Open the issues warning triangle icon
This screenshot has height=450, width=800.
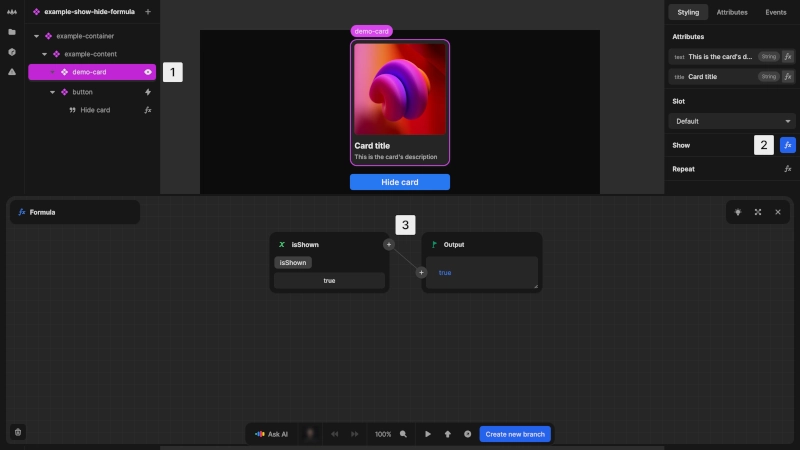point(12,72)
